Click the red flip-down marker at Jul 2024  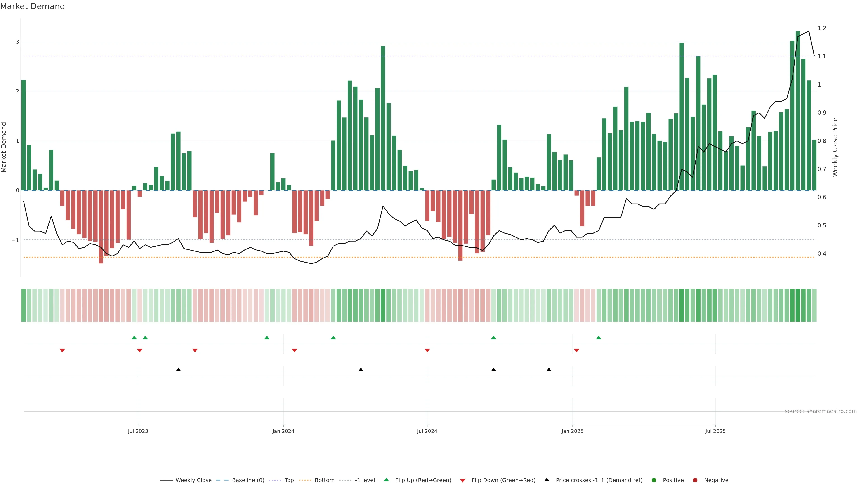427,351
